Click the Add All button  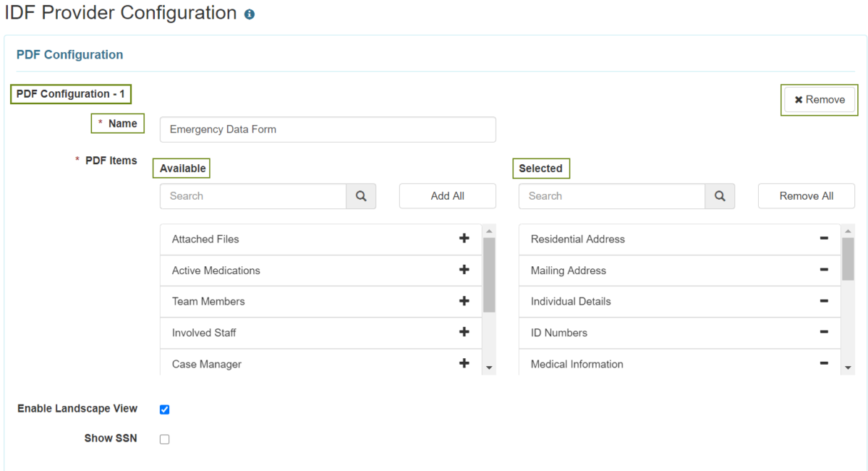point(447,195)
